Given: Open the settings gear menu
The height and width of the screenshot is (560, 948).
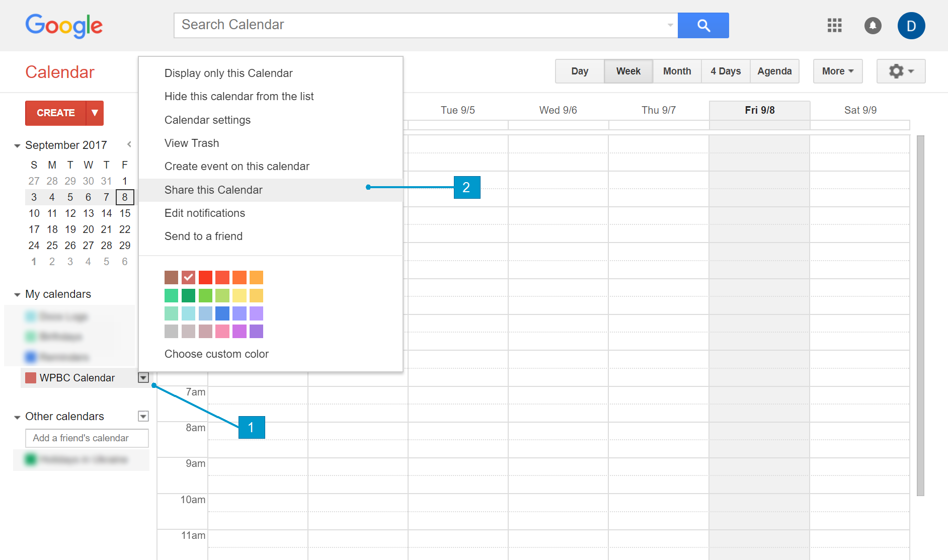Looking at the screenshot, I should 900,71.
